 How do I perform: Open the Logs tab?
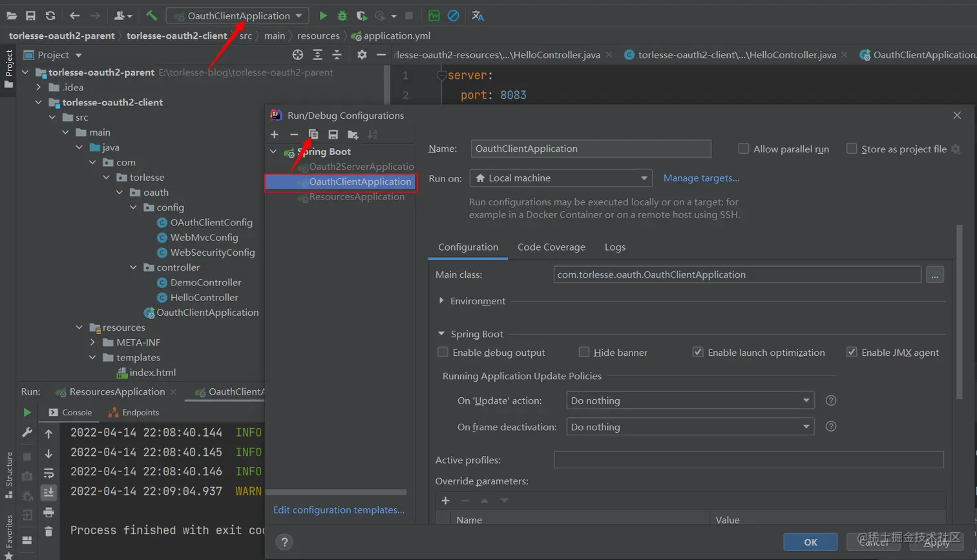[x=615, y=247]
